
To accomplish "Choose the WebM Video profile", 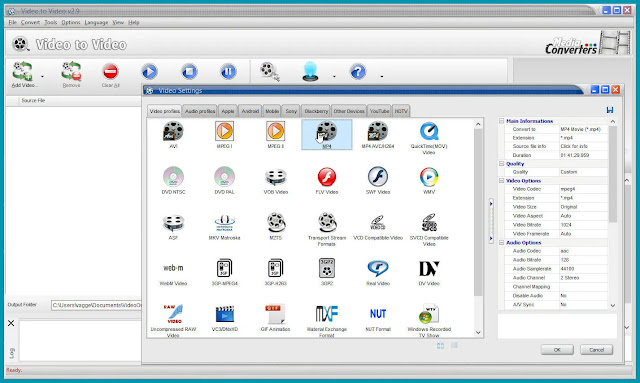I will (x=173, y=268).
